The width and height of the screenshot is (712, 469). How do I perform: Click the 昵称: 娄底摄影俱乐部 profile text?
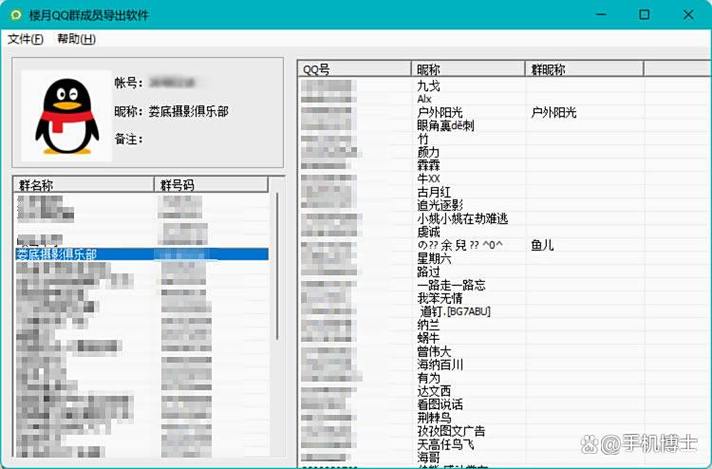click(172, 111)
